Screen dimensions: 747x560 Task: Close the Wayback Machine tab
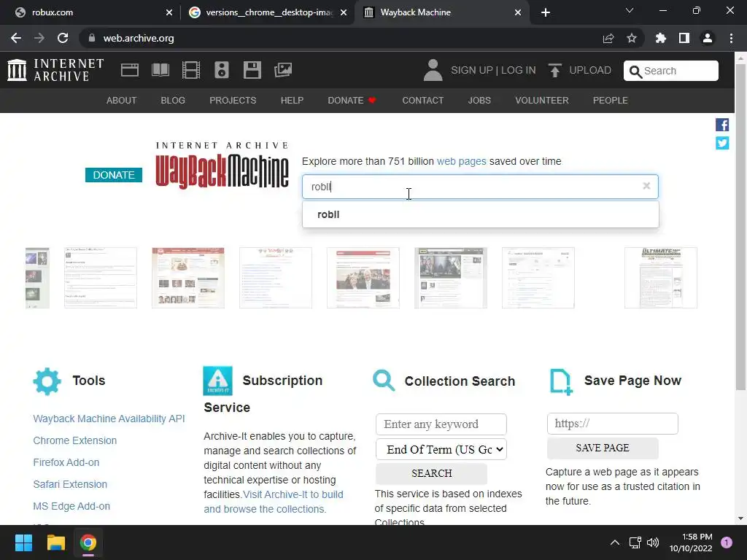coord(518,12)
